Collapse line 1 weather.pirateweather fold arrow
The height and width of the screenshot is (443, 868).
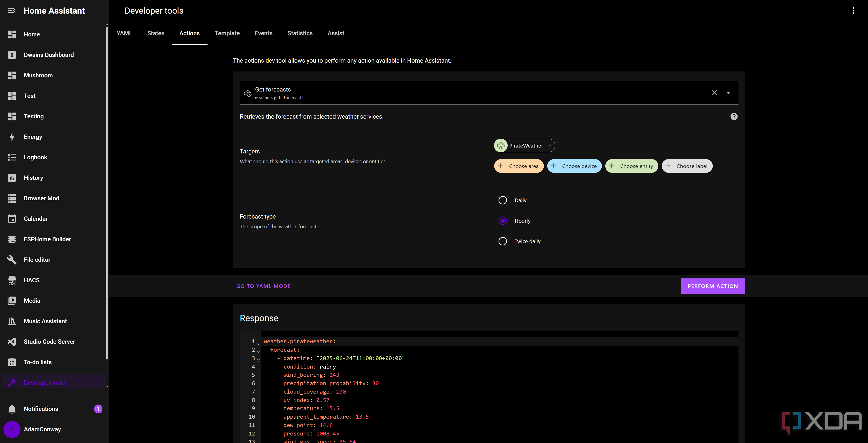pos(258,343)
